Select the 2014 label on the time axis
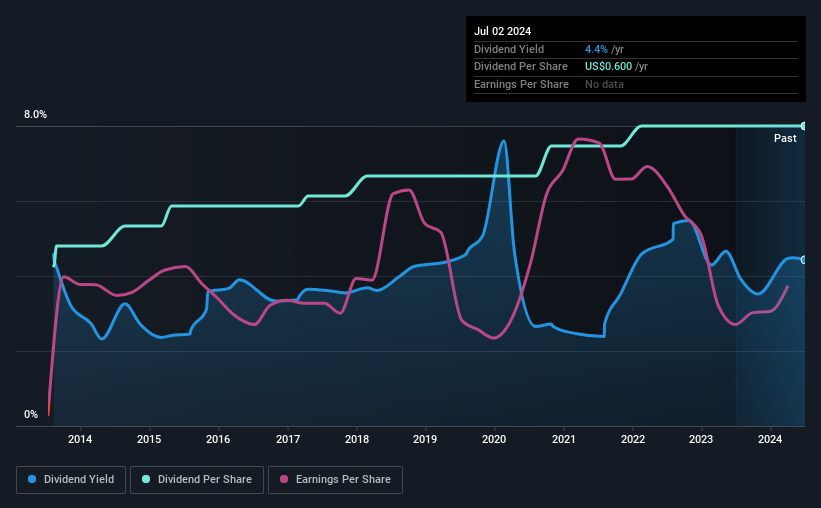The image size is (821, 508). 80,439
